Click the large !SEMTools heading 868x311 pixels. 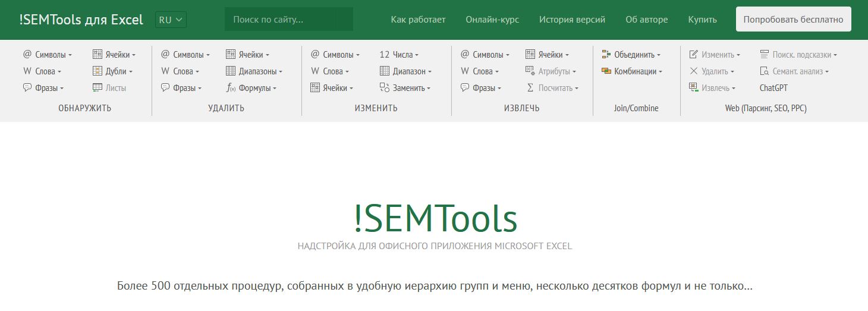coord(435,219)
